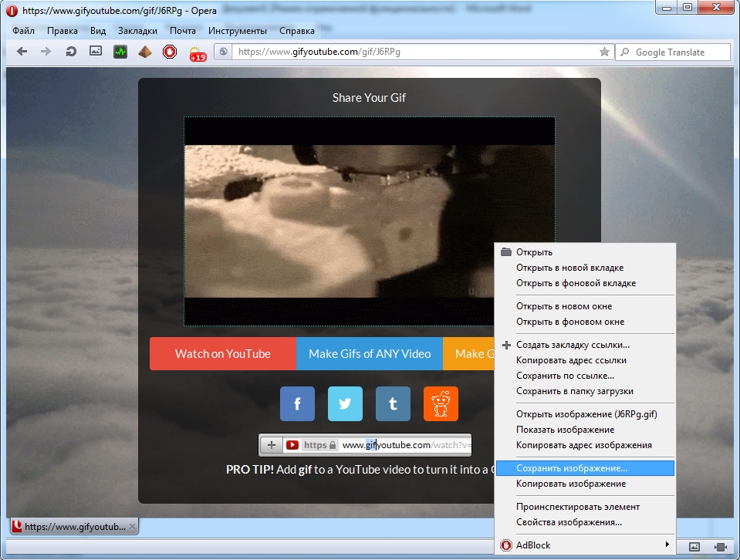Click the Watch on YouTube button
The width and height of the screenshot is (740, 560).
tap(223, 354)
